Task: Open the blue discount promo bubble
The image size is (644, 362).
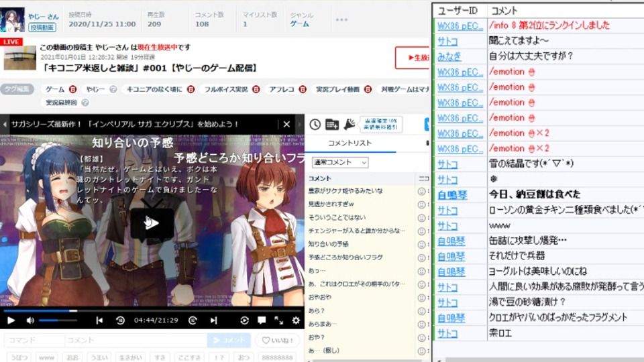Action: pos(381,124)
